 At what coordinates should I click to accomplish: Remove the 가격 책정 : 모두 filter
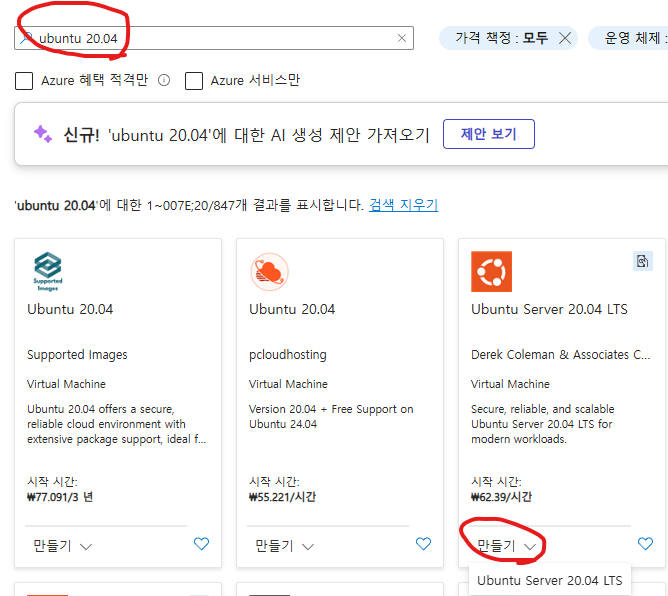(565, 38)
